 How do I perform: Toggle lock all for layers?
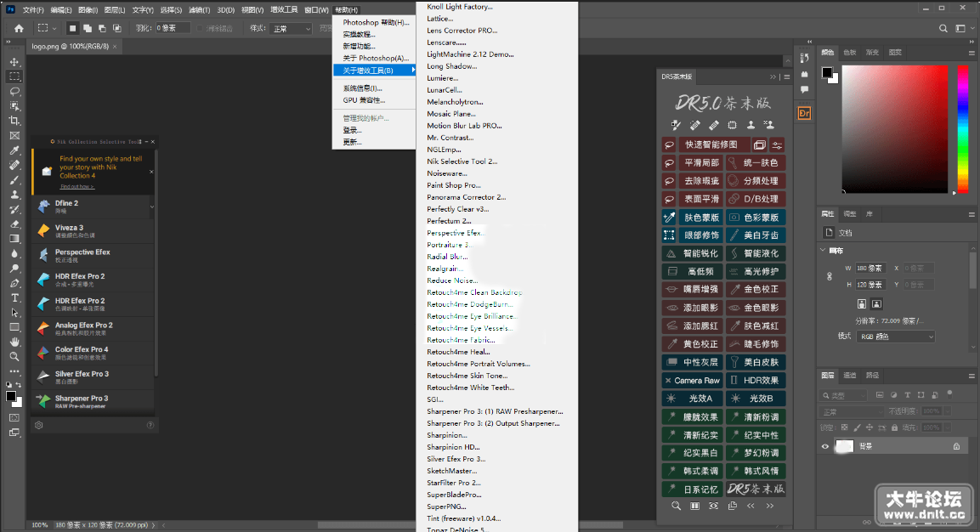point(894,427)
